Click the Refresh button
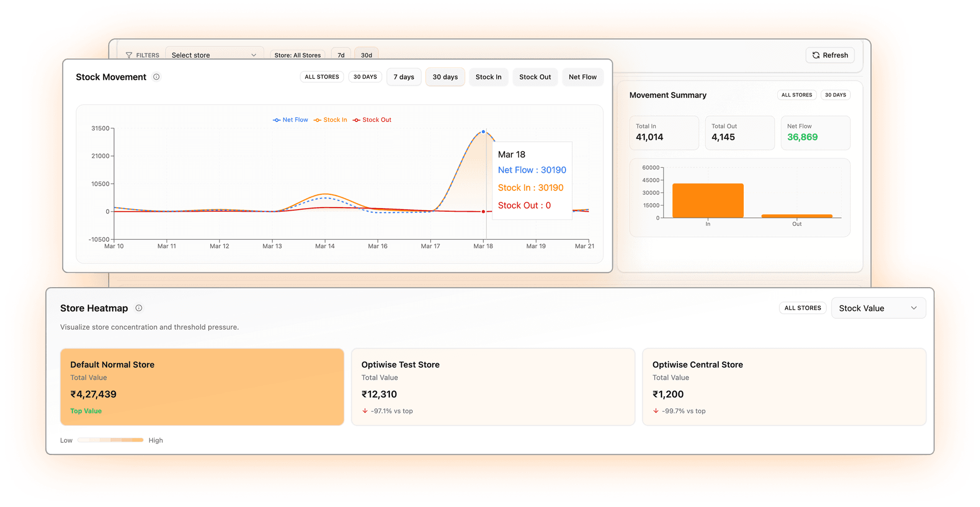Viewport: 980px width, 507px height. click(x=830, y=55)
